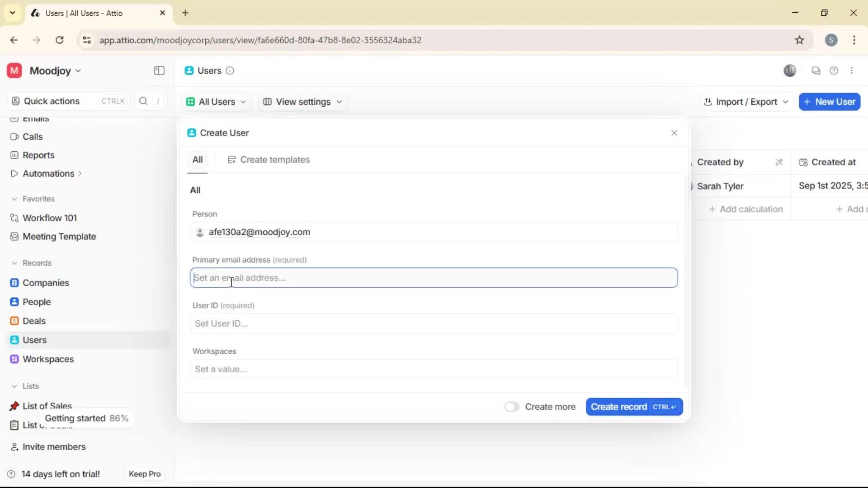Open the help menu with the question mark icon
This screenshot has height=488, width=868.
click(834, 70)
